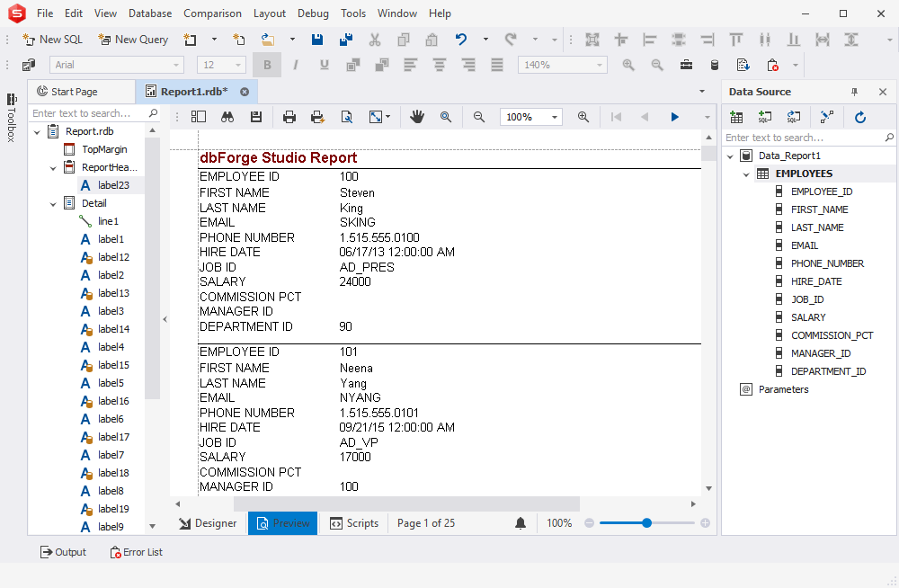Select the Hand tool in preview toolbar

click(x=417, y=117)
